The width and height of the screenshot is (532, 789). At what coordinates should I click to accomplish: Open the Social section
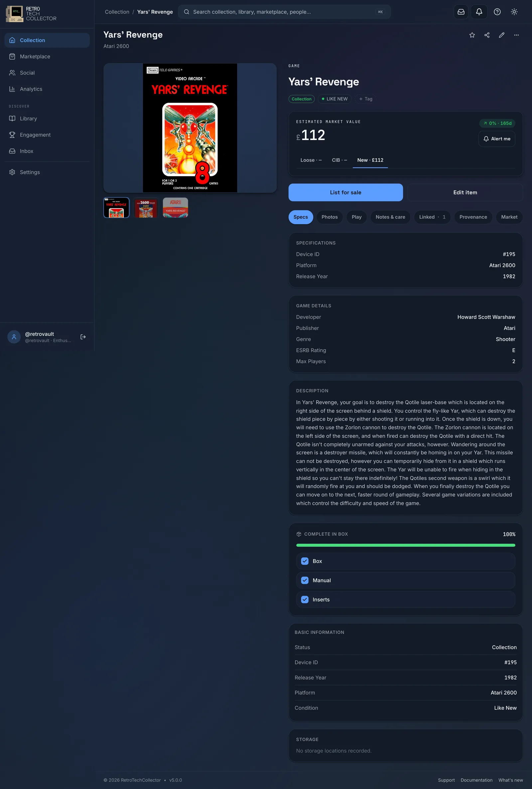47,72
